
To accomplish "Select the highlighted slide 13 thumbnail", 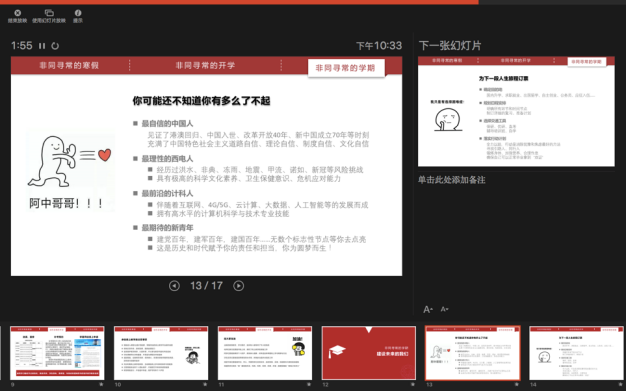I will click(x=473, y=353).
